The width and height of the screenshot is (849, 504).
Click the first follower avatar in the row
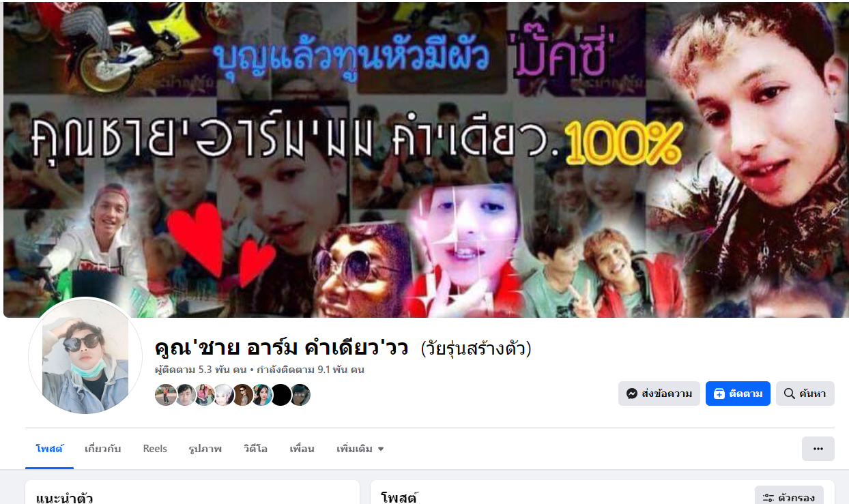click(166, 395)
